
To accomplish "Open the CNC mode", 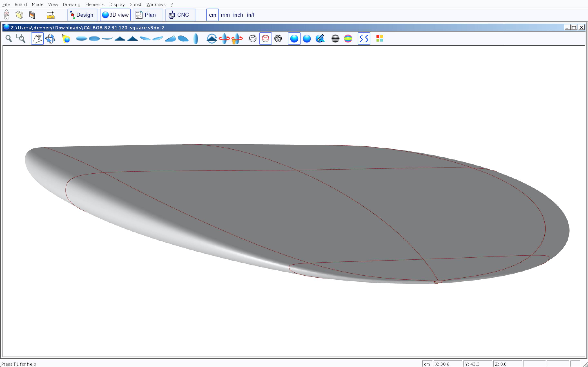I will pos(180,15).
